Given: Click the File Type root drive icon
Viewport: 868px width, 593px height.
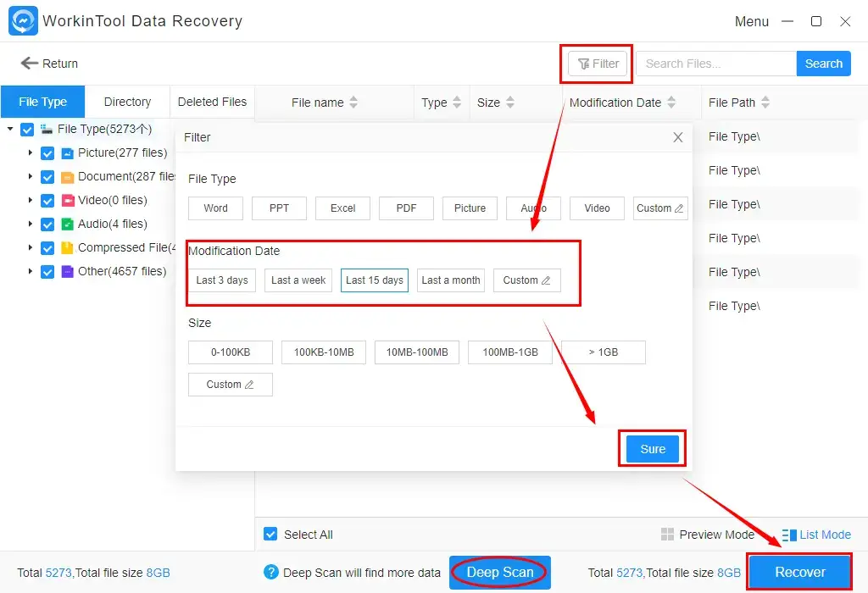Looking at the screenshot, I should (47, 129).
